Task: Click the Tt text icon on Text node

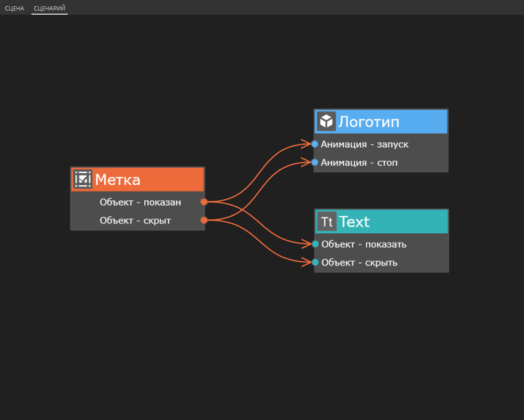Action: click(327, 222)
